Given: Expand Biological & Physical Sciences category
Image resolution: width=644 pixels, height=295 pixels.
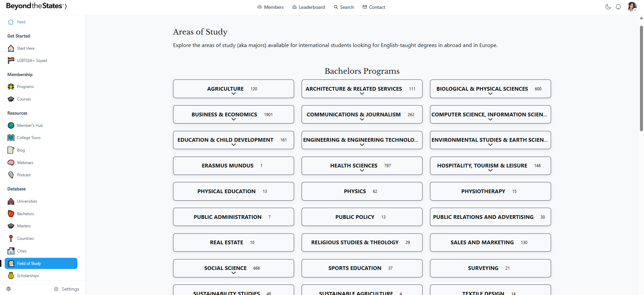Looking at the screenshot, I should pyautogui.click(x=491, y=89).
